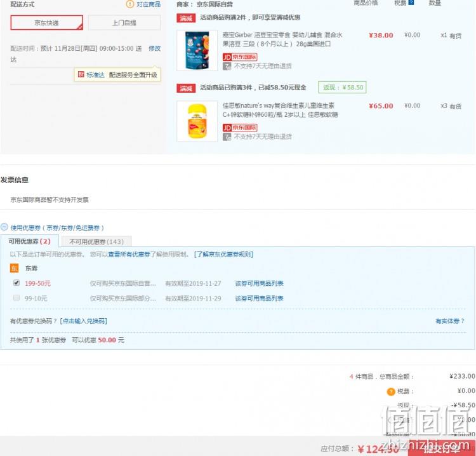Open 该券可用商品列表 for 99-10元 coupon
Viewport: 476px width, 456px height.
[x=259, y=298]
